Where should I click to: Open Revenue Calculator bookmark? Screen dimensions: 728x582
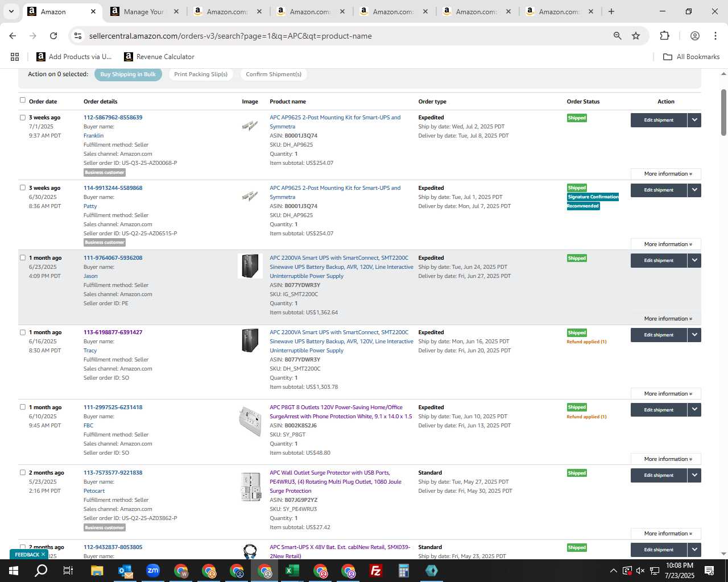159,57
